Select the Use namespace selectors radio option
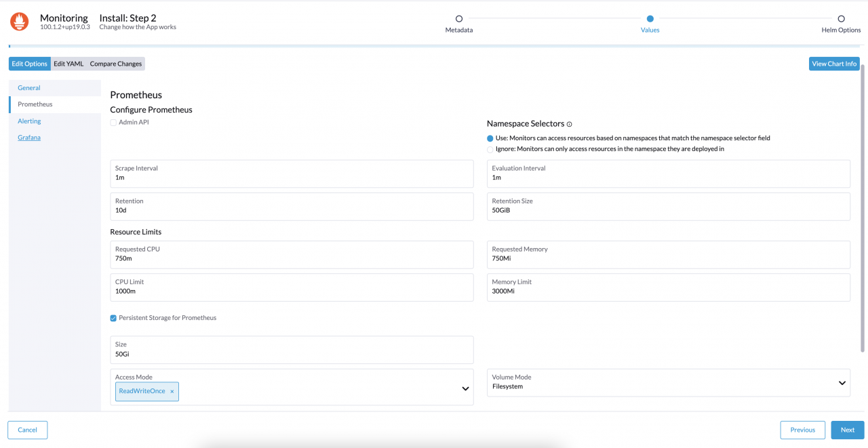 tap(490, 138)
